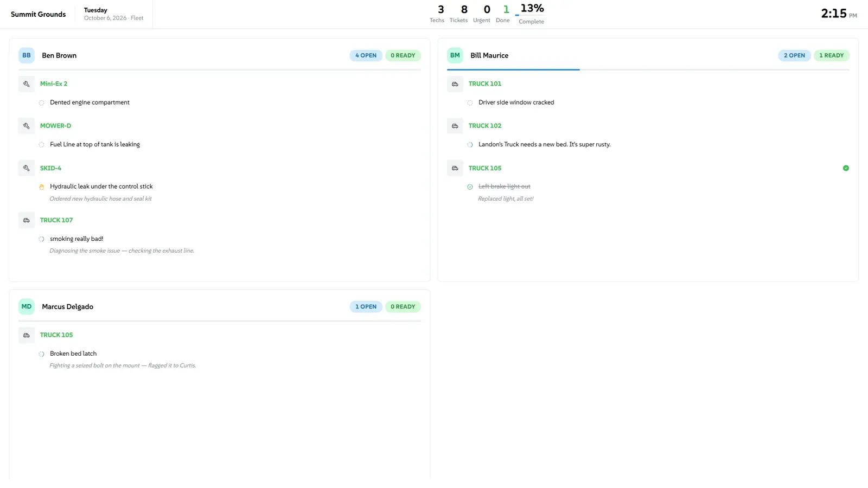
Task: Open the TRUCK 107 vehicle link
Action: [x=56, y=220]
